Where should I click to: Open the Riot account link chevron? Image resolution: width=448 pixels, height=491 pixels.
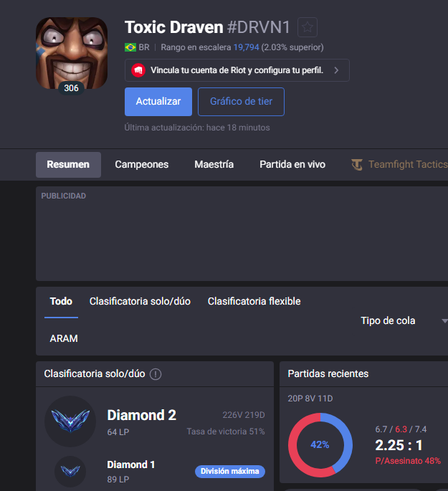[x=336, y=70]
